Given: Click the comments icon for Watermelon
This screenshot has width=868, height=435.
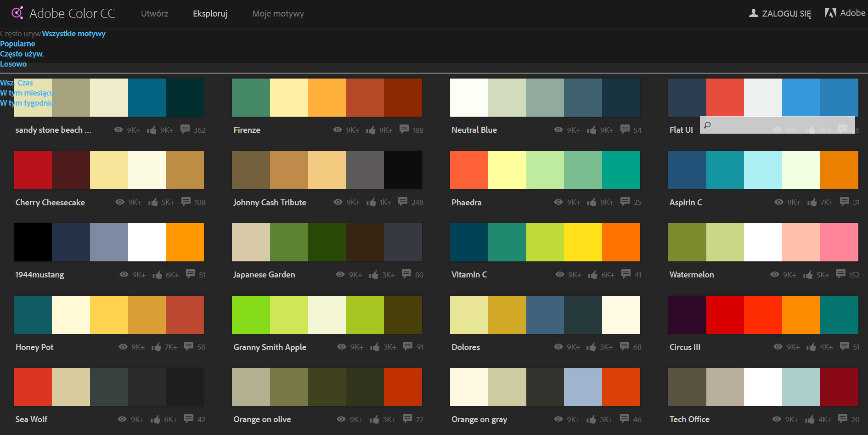Looking at the screenshot, I should [841, 274].
